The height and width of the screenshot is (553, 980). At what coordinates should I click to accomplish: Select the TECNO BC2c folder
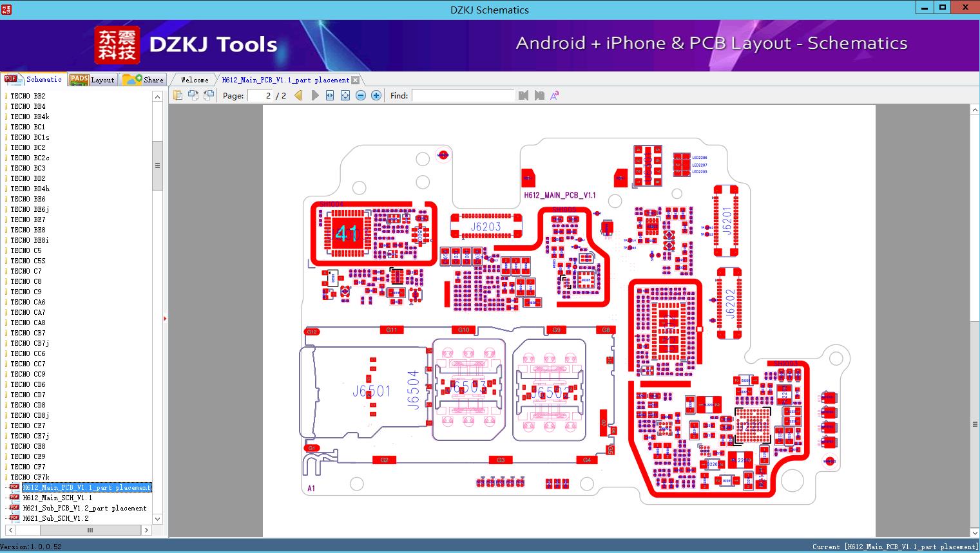[x=30, y=158]
